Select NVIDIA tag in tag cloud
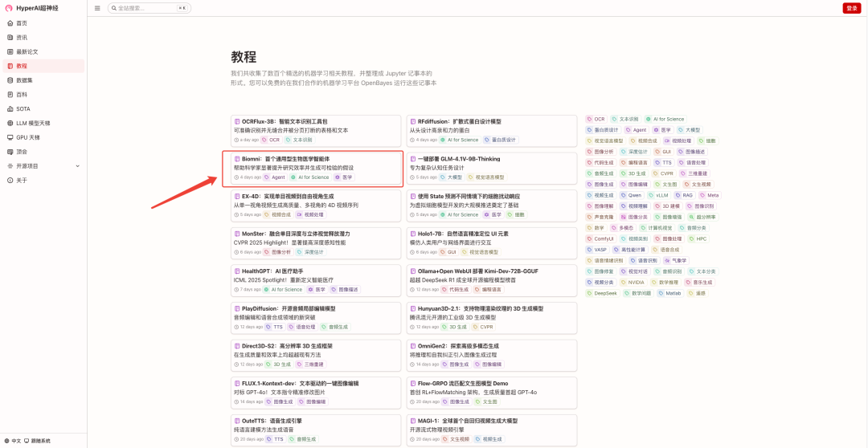 click(633, 282)
